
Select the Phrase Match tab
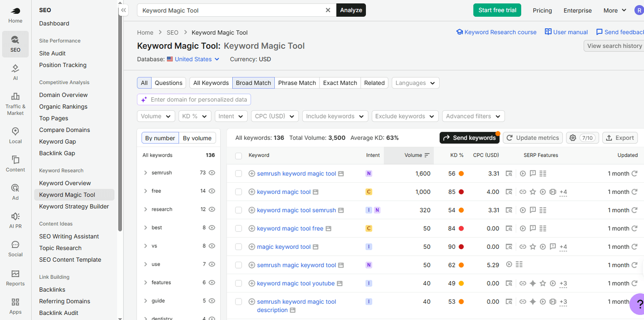coord(297,83)
